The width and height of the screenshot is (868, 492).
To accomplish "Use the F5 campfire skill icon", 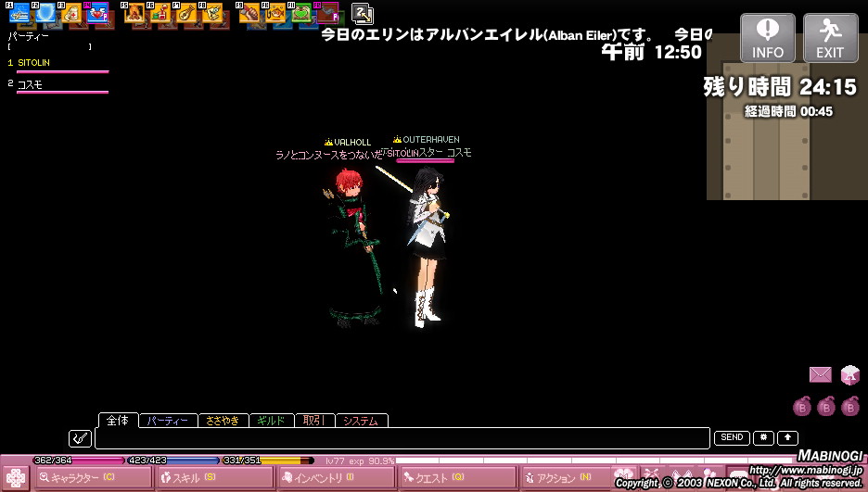I will [x=134, y=13].
